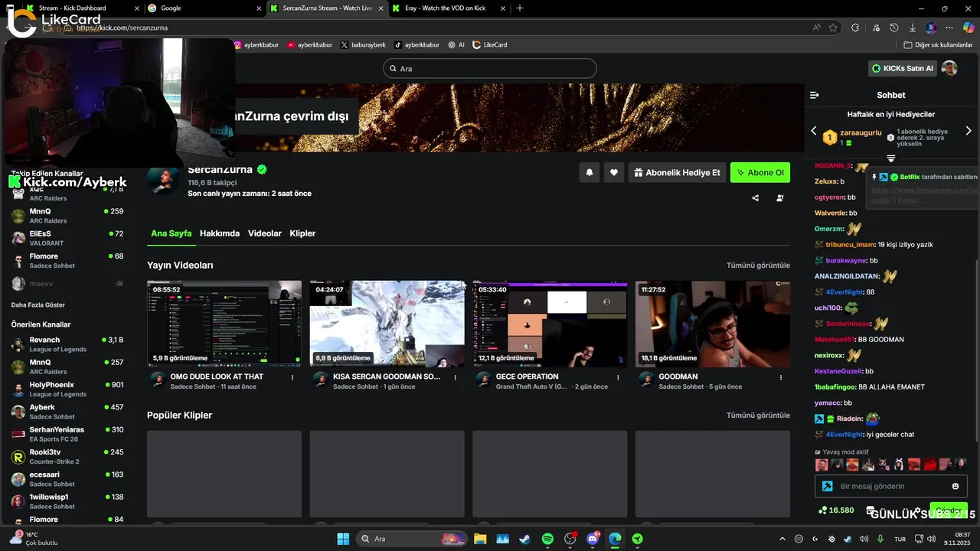This screenshot has width=980, height=551.
Task: Open the KISA SERCAN GOODMAN video thumbnail
Action: 387,324
